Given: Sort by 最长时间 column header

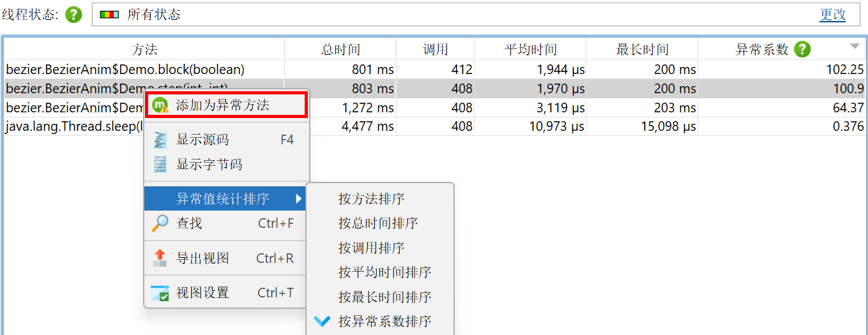Looking at the screenshot, I should (x=643, y=49).
